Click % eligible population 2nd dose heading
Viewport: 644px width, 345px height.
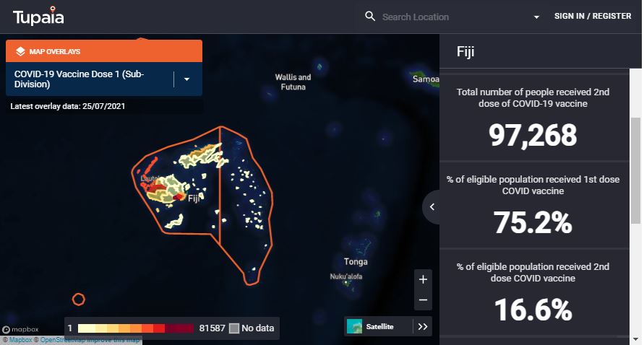point(533,272)
